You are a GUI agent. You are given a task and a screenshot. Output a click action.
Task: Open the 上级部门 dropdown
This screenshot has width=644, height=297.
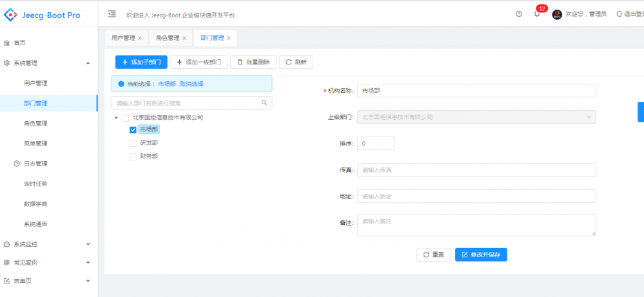[x=476, y=117]
